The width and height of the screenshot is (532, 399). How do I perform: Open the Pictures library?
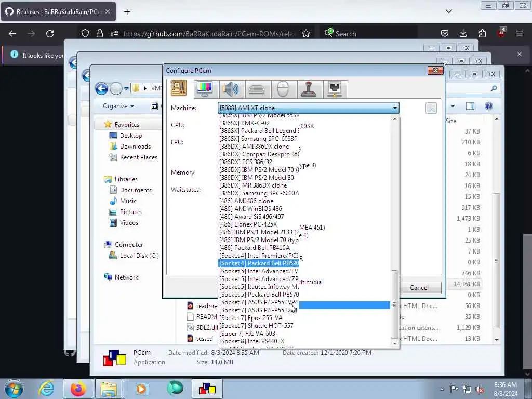130,212
